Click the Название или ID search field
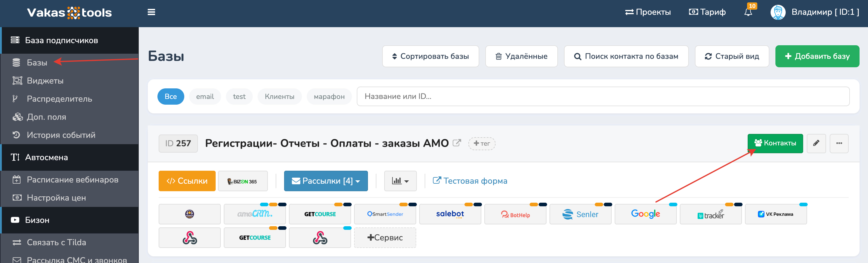Image resolution: width=868 pixels, height=263 pixels. tap(603, 97)
